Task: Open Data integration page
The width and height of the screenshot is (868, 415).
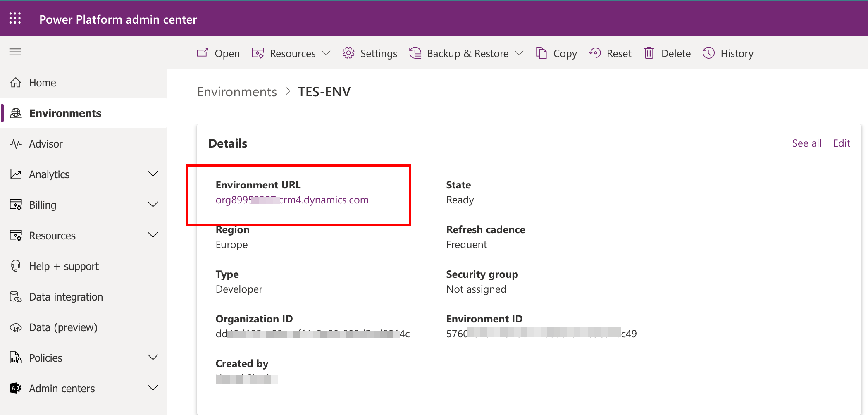Action: tap(83, 297)
